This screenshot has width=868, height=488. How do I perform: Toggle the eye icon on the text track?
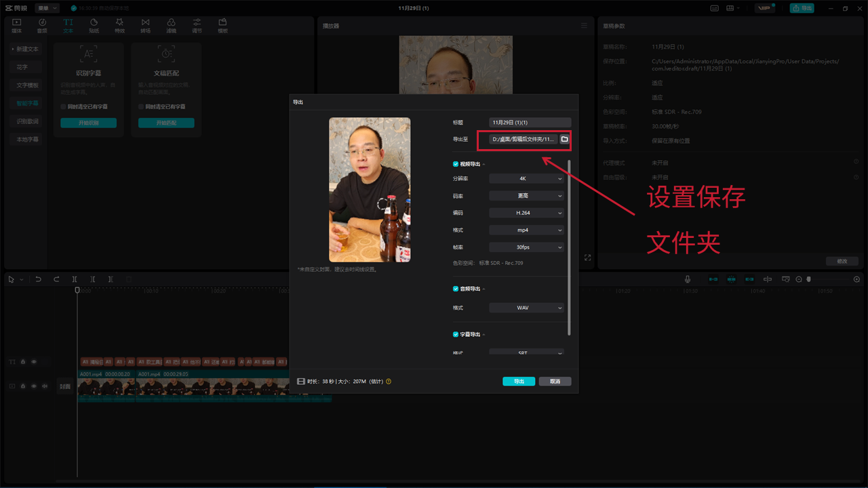[34, 362]
